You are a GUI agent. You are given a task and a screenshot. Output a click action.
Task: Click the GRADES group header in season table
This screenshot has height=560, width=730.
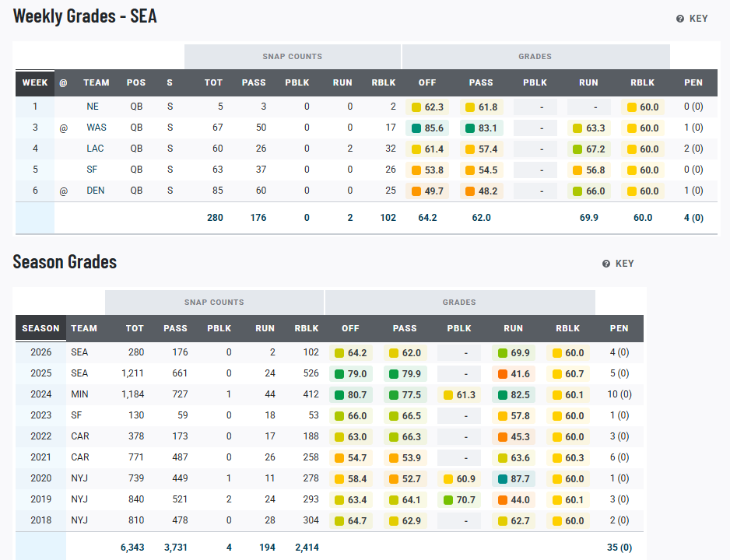click(459, 303)
